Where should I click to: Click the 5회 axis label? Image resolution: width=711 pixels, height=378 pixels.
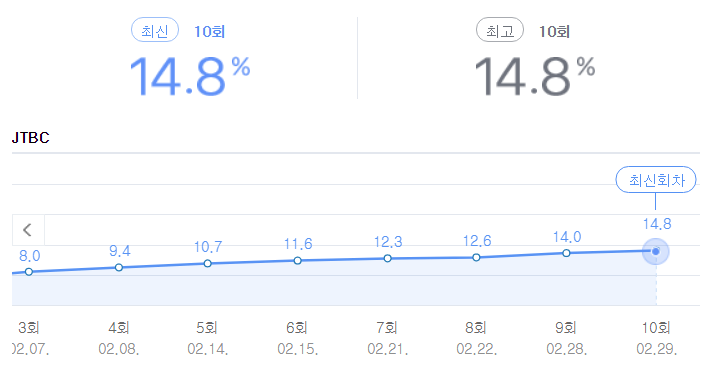pos(207,327)
